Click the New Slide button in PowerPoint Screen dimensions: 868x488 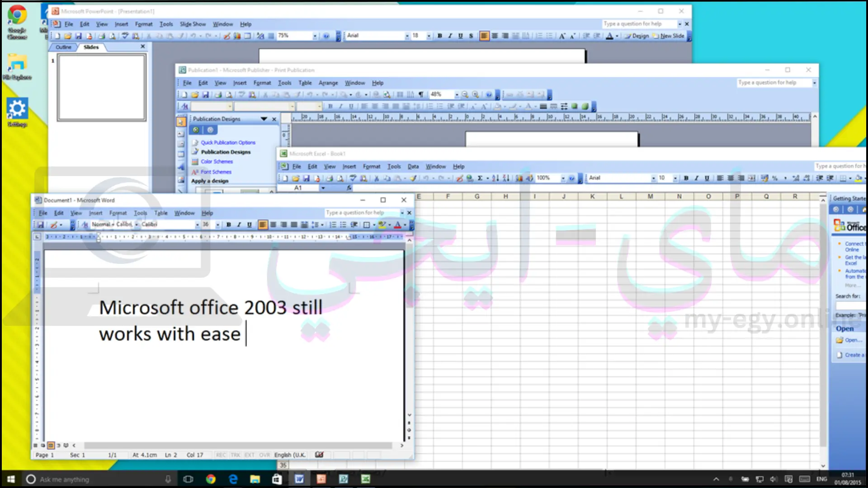pyautogui.click(x=668, y=36)
